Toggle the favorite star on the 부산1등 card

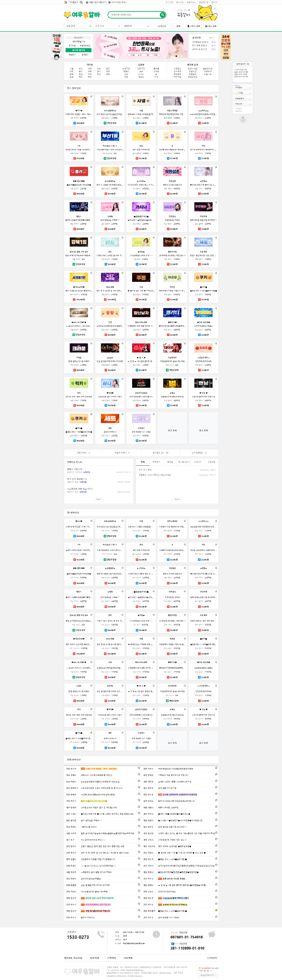(x=123, y=132)
